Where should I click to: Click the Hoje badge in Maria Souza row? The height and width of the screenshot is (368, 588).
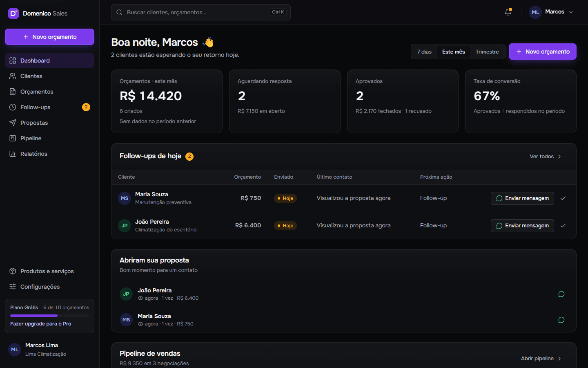point(285,198)
